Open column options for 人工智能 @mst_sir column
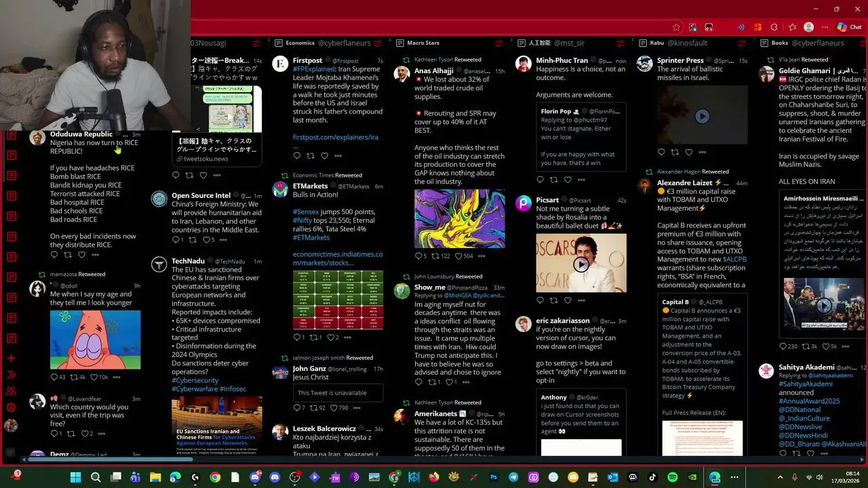Viewport: 868px width, 488px height. point(620,43)
